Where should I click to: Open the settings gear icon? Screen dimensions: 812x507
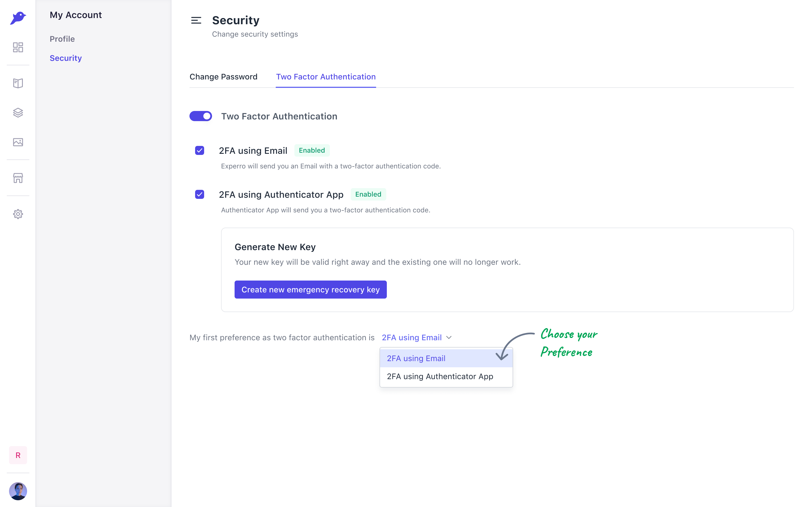pos(18,214)
